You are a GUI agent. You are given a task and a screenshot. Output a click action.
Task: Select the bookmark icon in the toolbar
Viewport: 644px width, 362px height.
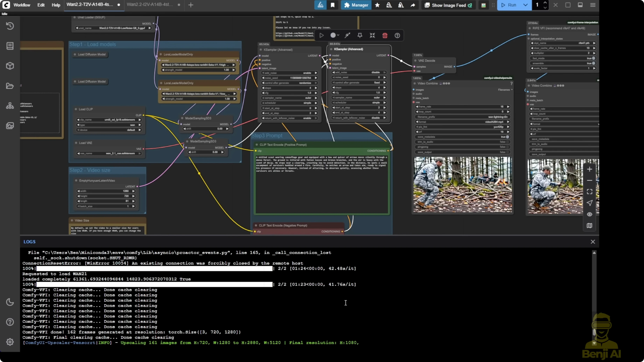tap(332, 5)
